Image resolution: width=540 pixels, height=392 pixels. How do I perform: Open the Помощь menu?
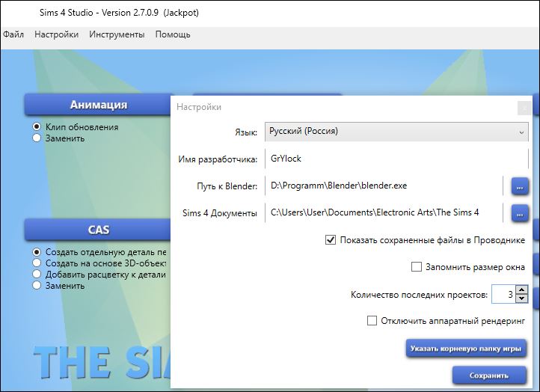(x=173, y=34)
